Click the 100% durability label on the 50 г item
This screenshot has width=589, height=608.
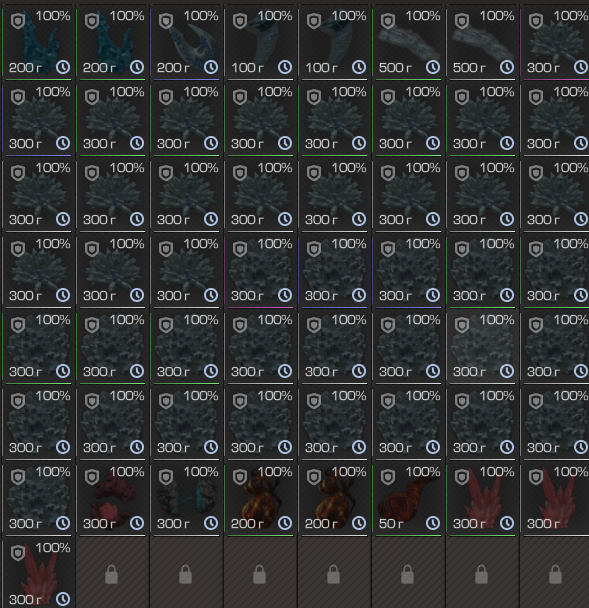[x=423, y=472]
